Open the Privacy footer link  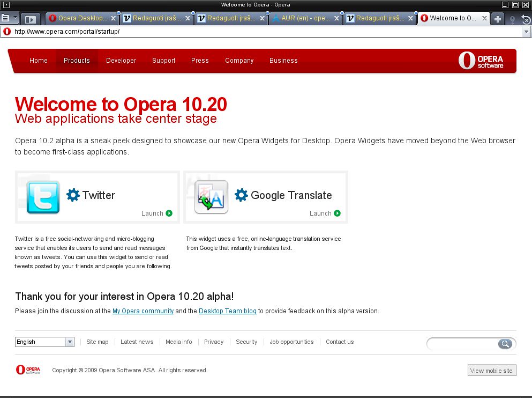pyautogui.click(x=214, y=342)
